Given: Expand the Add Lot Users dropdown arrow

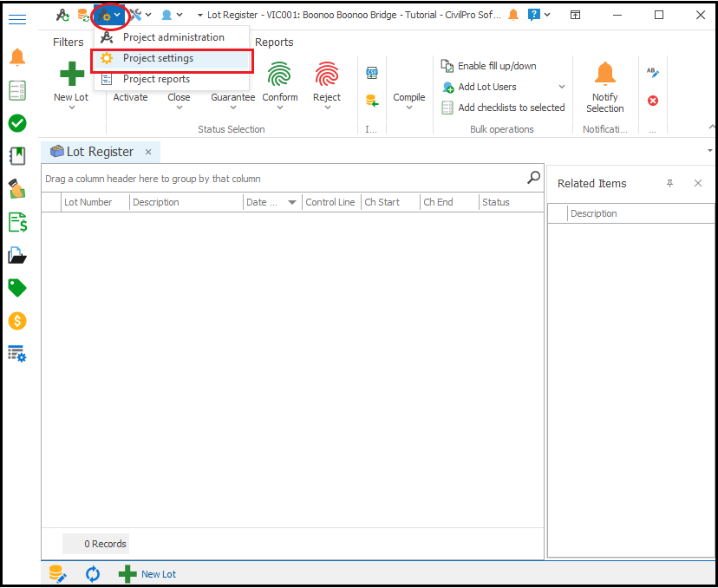Looking at the screenshot, I should click(x=562, y=87).
